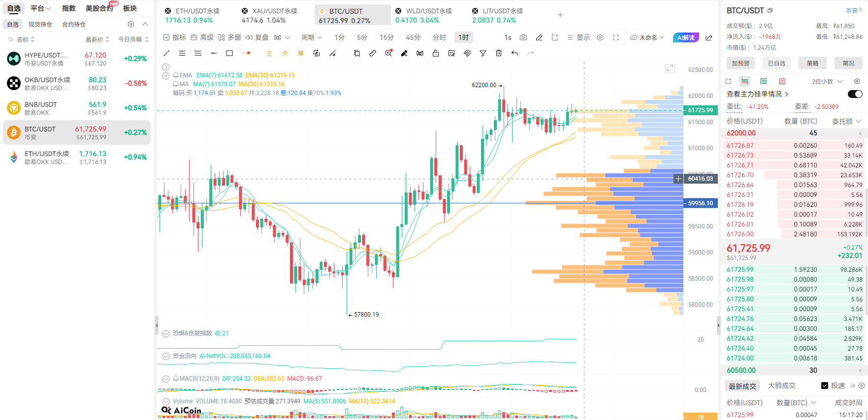The image size is (868, 420).
Task: Undo the last drawing action
Action: [514, 53]
